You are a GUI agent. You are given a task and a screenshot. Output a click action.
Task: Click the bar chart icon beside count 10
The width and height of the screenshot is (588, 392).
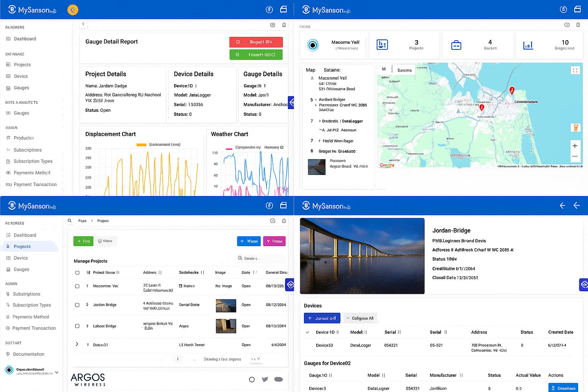click(x=528, y=45)
